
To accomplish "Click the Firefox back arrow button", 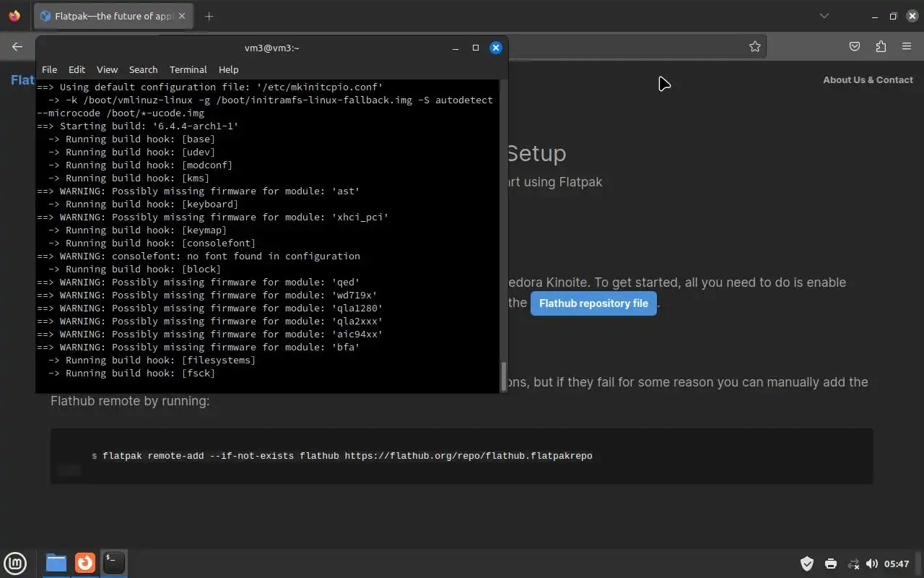I will (17, 46).
